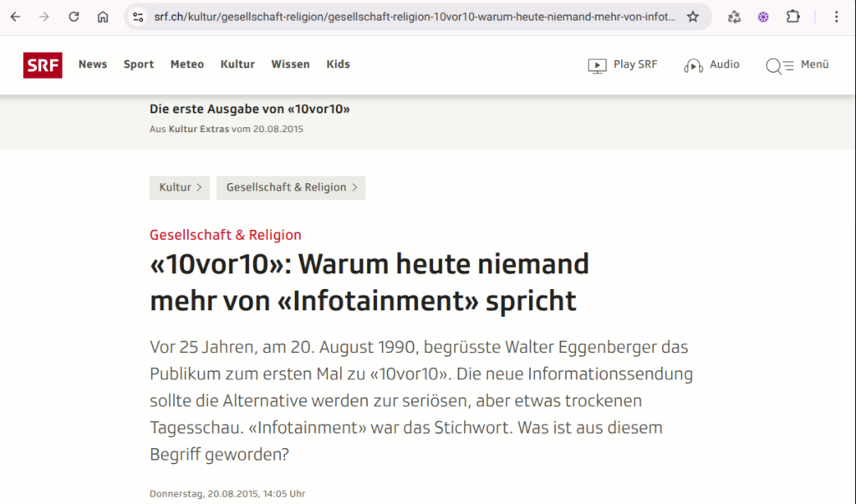
Task: Open Chrome's three-dot menu
Action: tap(837, 17)
